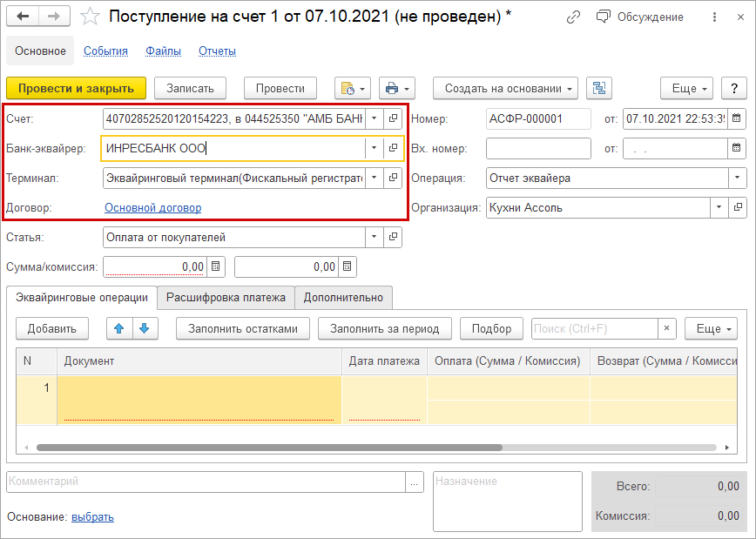Open the Основной договор link

(x=152, y=208)
